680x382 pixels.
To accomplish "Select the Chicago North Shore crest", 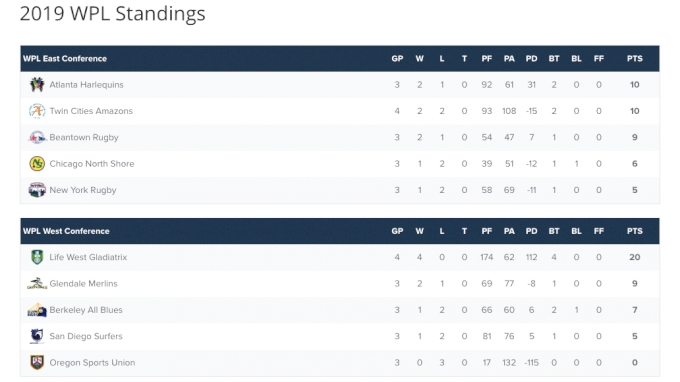I will [x=37, y=163].
